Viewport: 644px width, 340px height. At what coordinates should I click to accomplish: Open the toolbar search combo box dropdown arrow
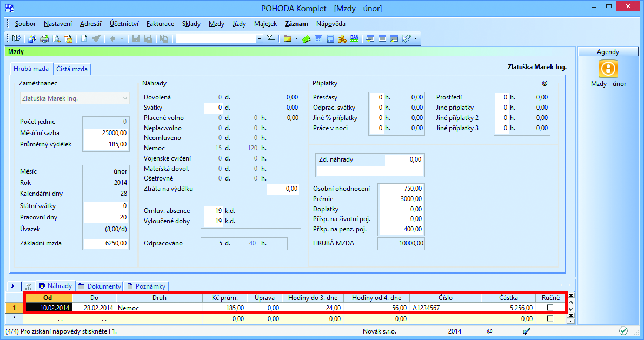pyautogui.click(x=260, y=38)
